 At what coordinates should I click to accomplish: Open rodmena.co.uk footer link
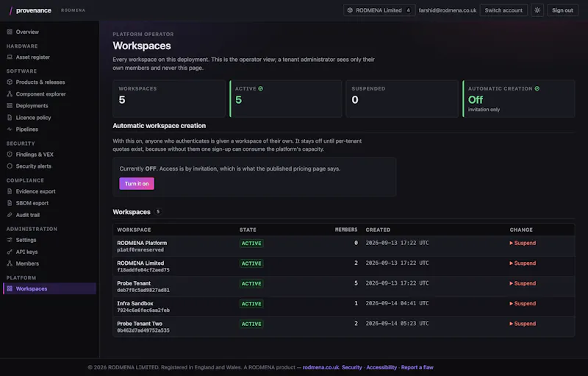point(320,367)
